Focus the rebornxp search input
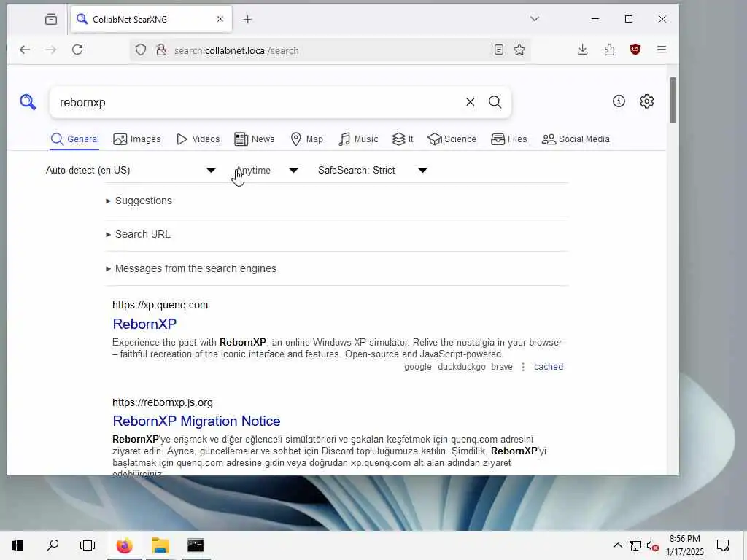The width and height of the screenshot is (747, 560). point(258,102)
